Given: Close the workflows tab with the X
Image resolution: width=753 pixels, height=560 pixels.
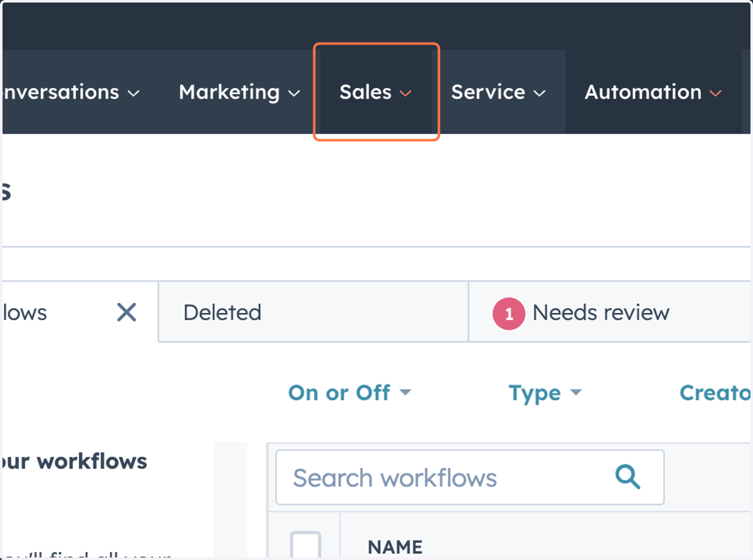Looking at the screenshot, I should pyautogui.click(x=127, y=312).
